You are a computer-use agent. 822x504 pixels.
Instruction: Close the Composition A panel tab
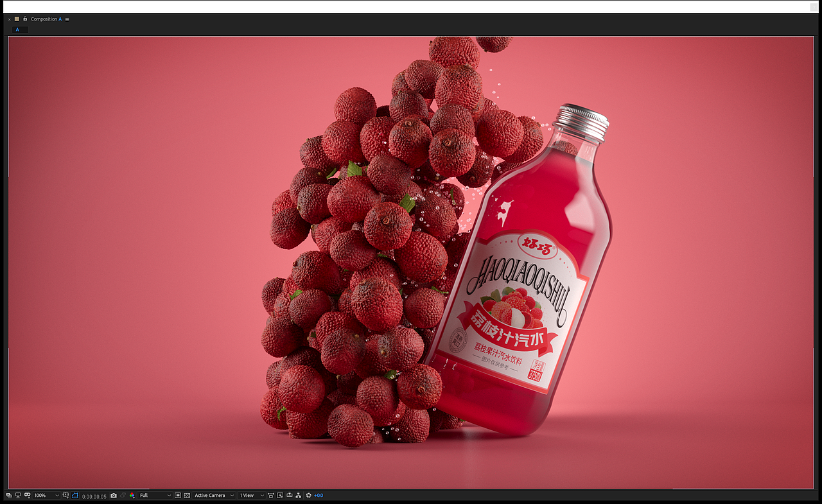click(9, 19)
